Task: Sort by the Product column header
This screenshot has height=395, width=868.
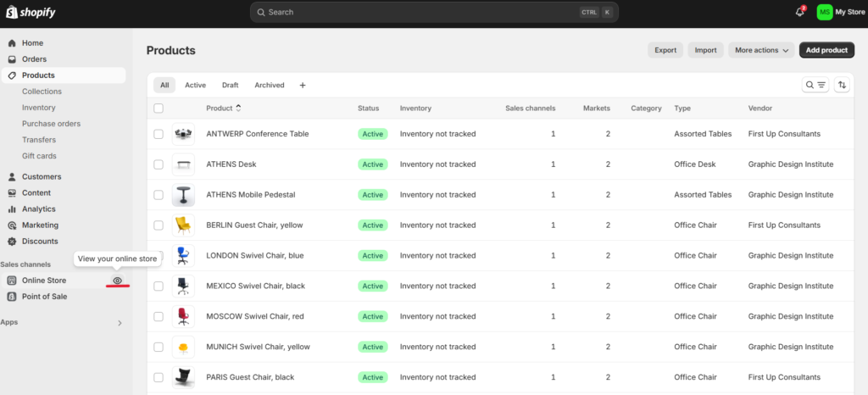Action: pos(224,108)
